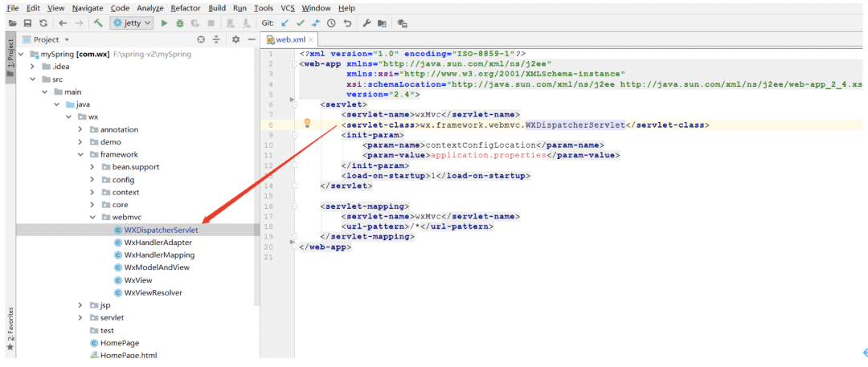Run the jetty configuration with green play icon
This screenshot has width=868, height=367.
coord(164,23)
